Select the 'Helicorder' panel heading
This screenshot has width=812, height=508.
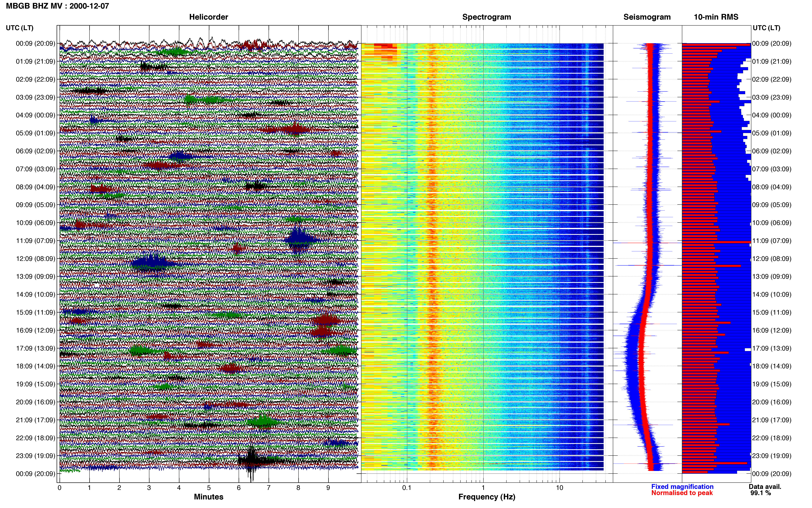point(209,17)
